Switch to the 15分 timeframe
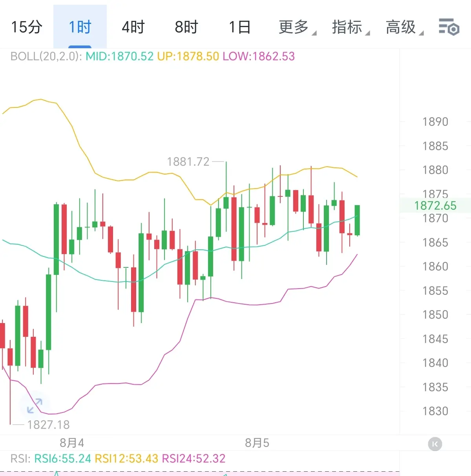 click(26, 27)
